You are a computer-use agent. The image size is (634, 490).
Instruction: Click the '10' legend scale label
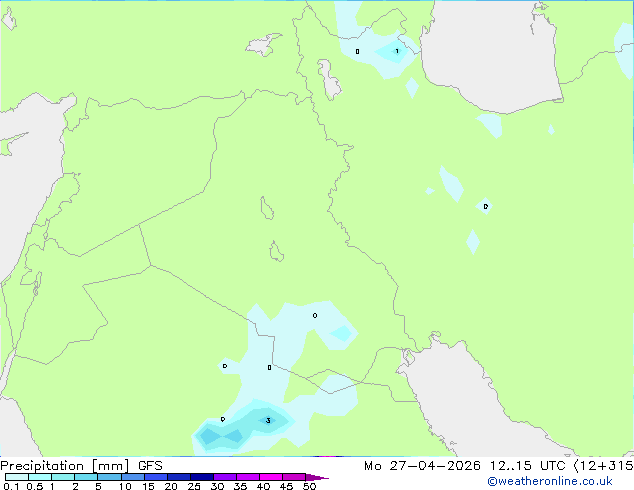pyautogui.click(x=125, y=486)
